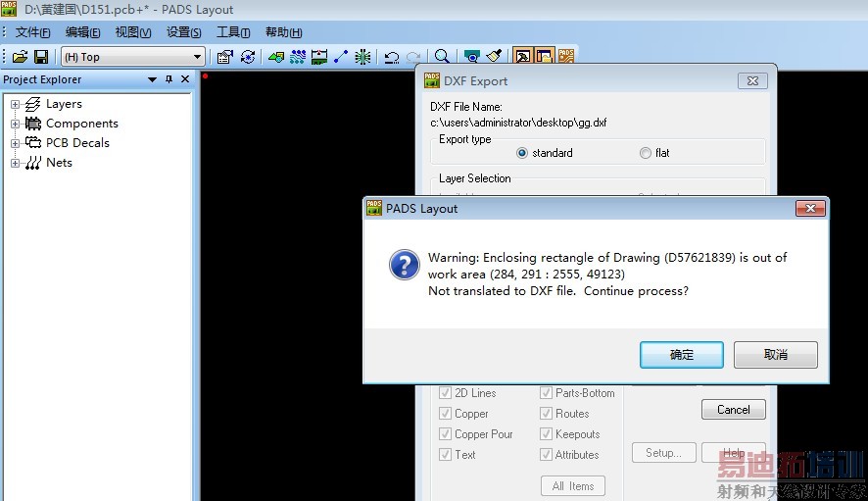Open the 编辑(E) menu
The height and width of the screenshot is (501, 868).
click(82, 32)
